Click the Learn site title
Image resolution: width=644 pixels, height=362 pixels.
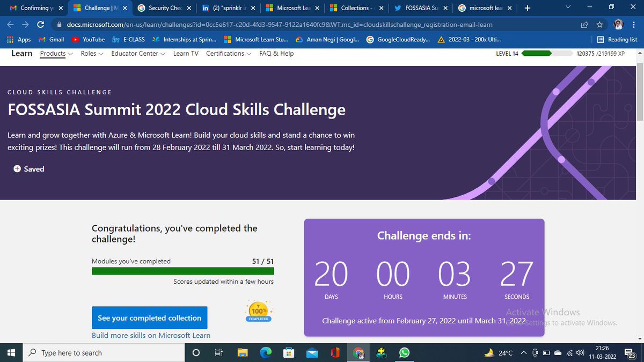(22, 54)
